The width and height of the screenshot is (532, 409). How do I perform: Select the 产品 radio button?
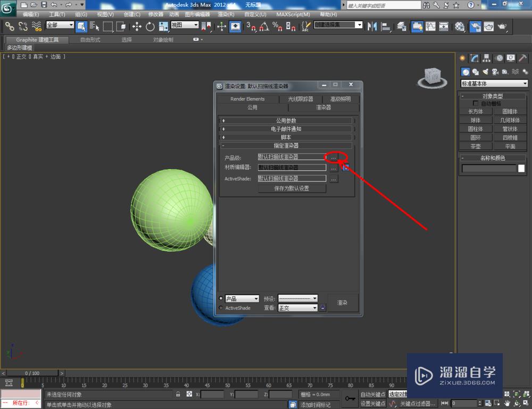(221, 298)
